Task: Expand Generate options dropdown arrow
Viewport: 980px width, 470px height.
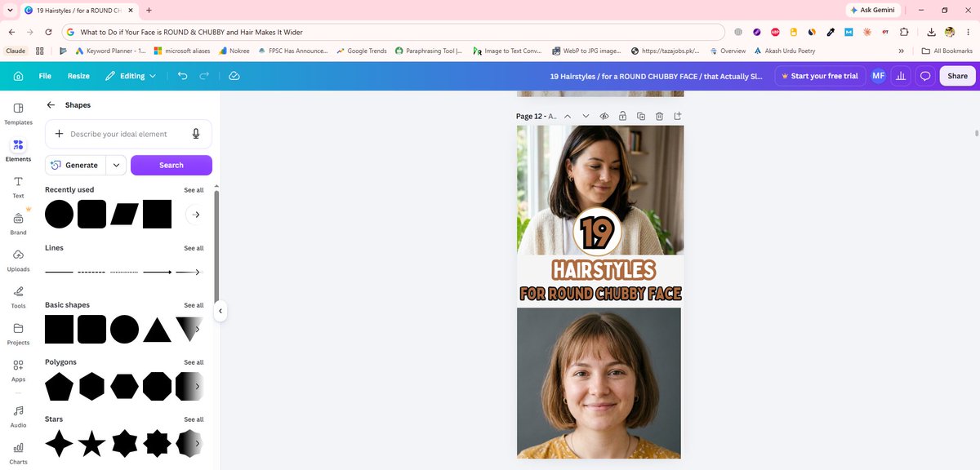Action: click(x=117, y=165)
